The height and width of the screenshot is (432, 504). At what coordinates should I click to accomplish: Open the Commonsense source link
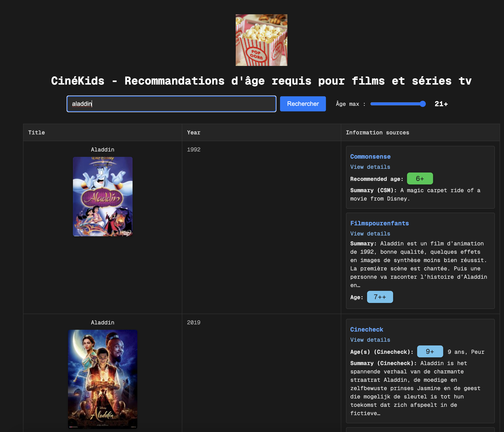coord(370,157)
